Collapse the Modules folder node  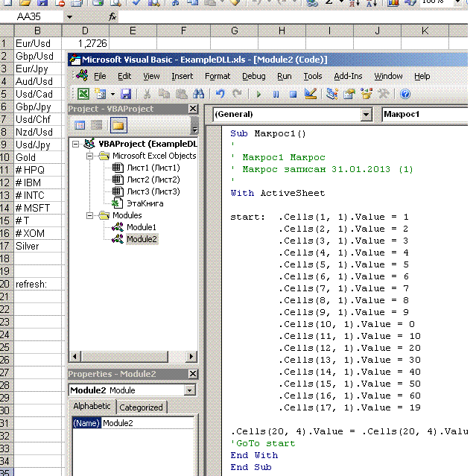point(90,215)
